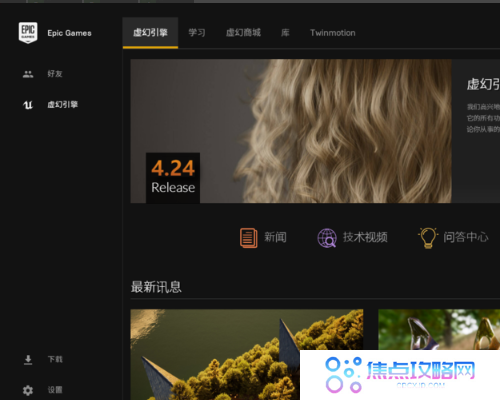This screenshot has height=400, width=500.
Task: Click the purple globe 技术视频 icon
Action: point(327,238)
